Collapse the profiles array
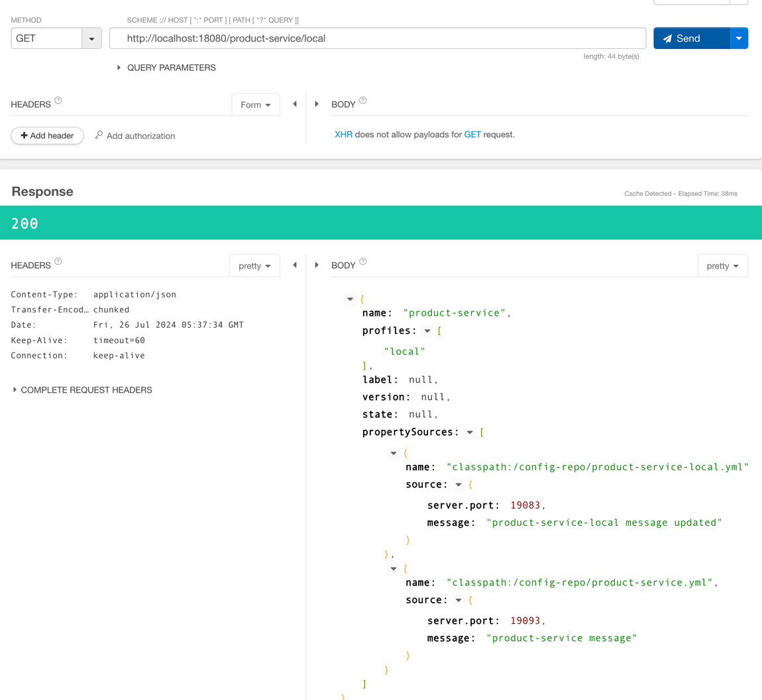Image resolution: width=762 pixels, height=700 pixels. pos(427,331)
